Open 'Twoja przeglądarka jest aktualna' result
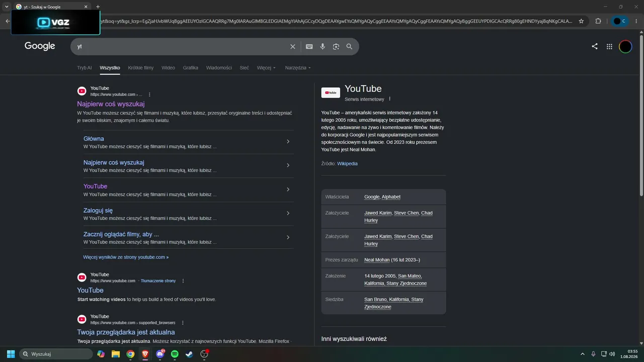This screenshot has width=644, height=362. pyautogui.click(x=126, y=332)
